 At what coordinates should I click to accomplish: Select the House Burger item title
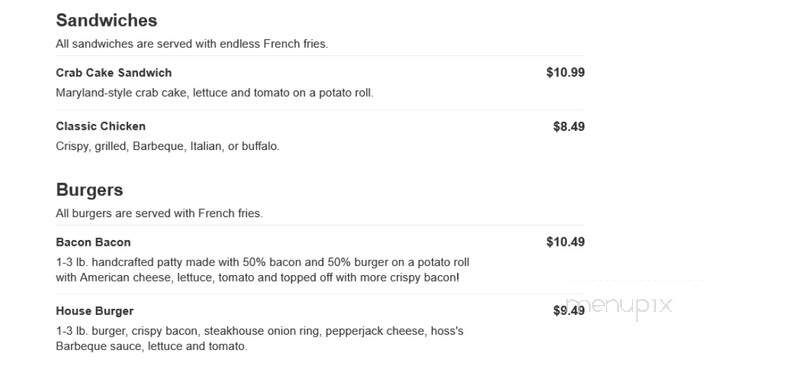click(95, 311)
